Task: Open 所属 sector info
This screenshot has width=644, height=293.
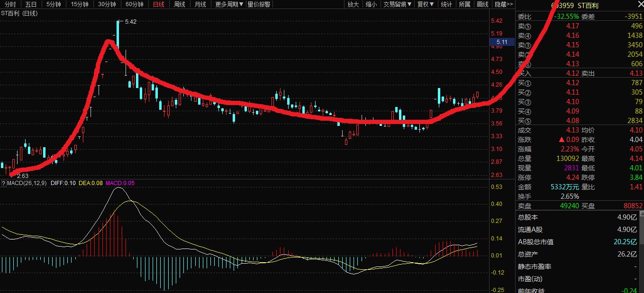Action: pyautogui.click(x=464, y=4)
